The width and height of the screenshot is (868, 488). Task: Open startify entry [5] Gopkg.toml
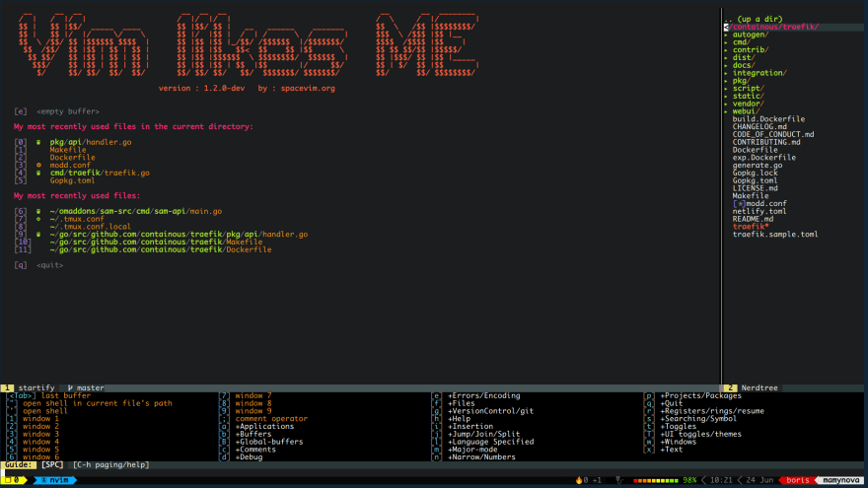(73, 180)
